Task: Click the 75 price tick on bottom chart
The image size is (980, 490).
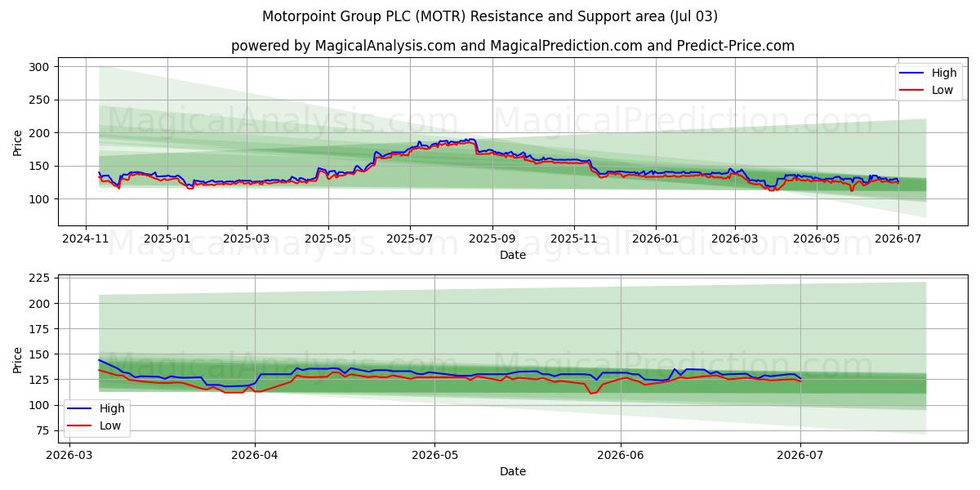Action: [43, 430]
